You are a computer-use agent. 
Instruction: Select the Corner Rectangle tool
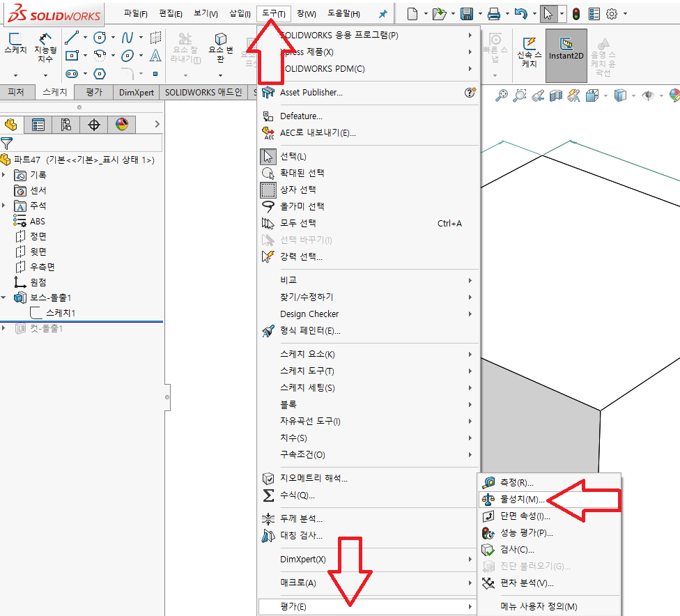(x=72, y=56)
